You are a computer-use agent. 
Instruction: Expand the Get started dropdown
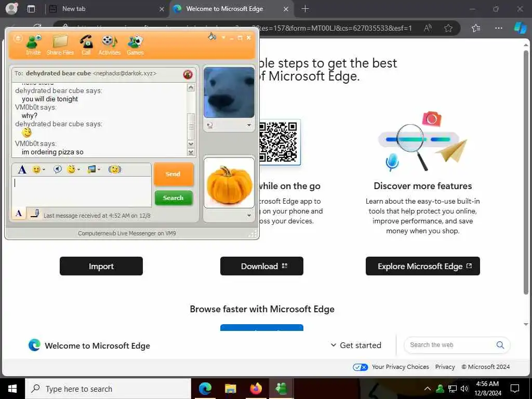(x=356, y=345)
